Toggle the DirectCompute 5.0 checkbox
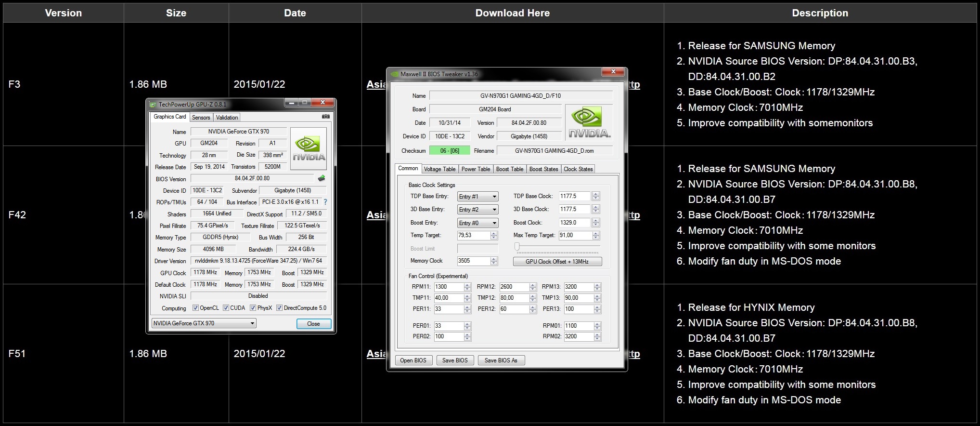Viewport: 980px width, 426px height. [279, 308]
